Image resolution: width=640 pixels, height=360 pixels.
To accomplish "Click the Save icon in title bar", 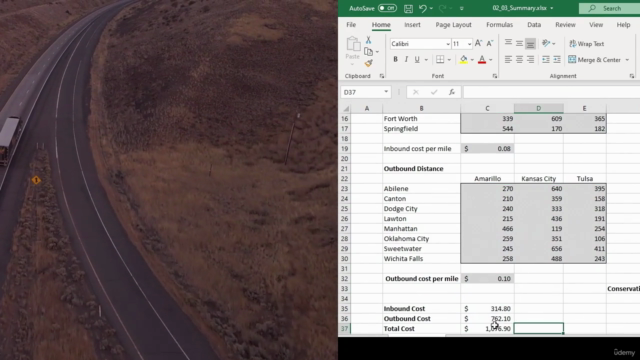I will pyautogui.click(x=408, y=8).
